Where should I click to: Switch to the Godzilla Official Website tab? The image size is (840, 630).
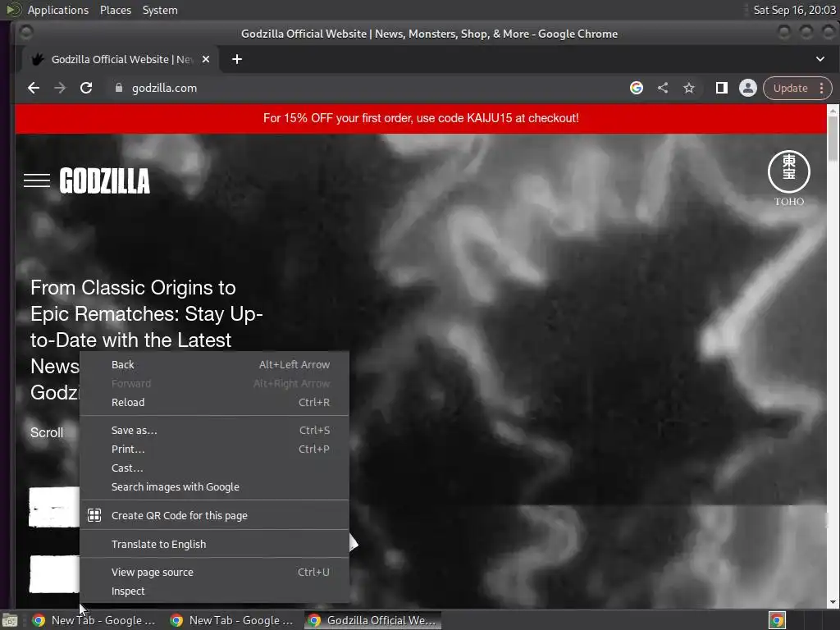coord(121,59)
